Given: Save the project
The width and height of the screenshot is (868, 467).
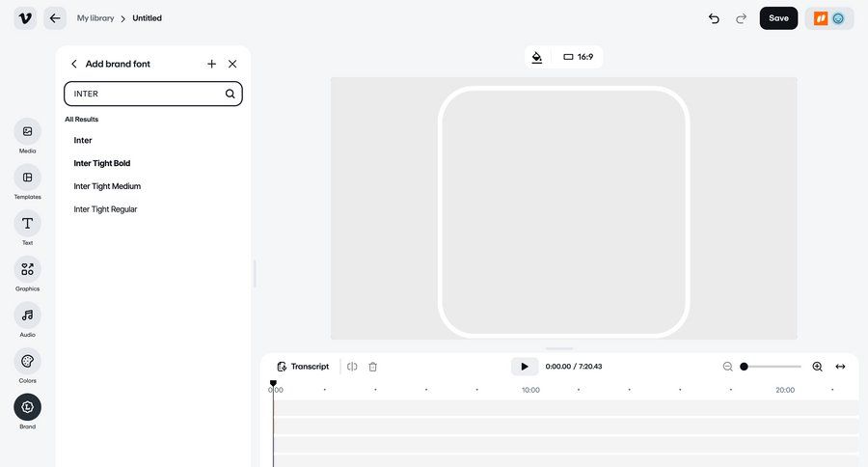Looking at the screenshot, I should point(778,18).
